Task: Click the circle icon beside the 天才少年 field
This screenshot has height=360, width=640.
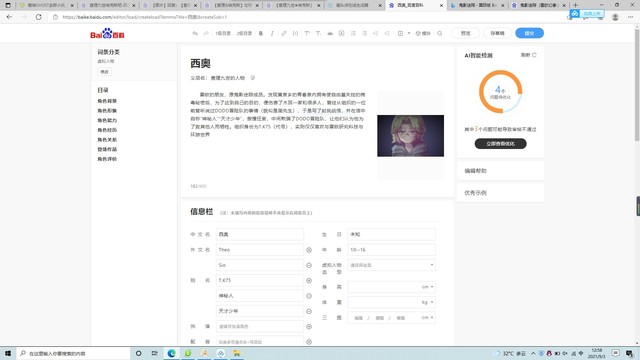Action: [309, 311]
